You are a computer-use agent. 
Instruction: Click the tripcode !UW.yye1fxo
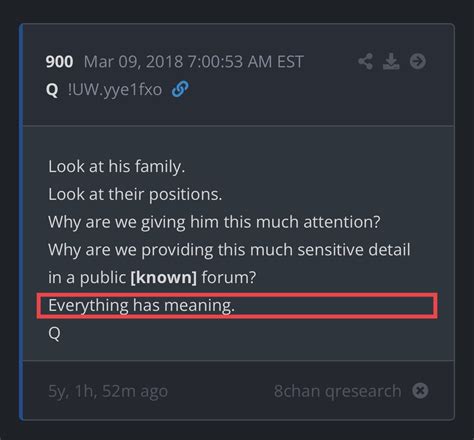115,89
